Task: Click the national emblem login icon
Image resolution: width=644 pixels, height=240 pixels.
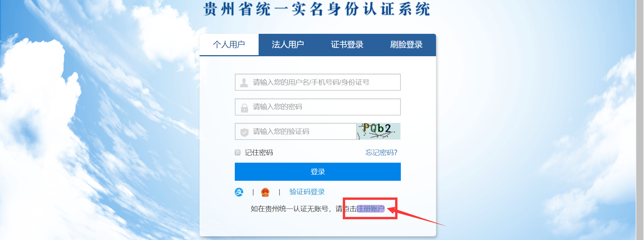Action: [265, 192]
